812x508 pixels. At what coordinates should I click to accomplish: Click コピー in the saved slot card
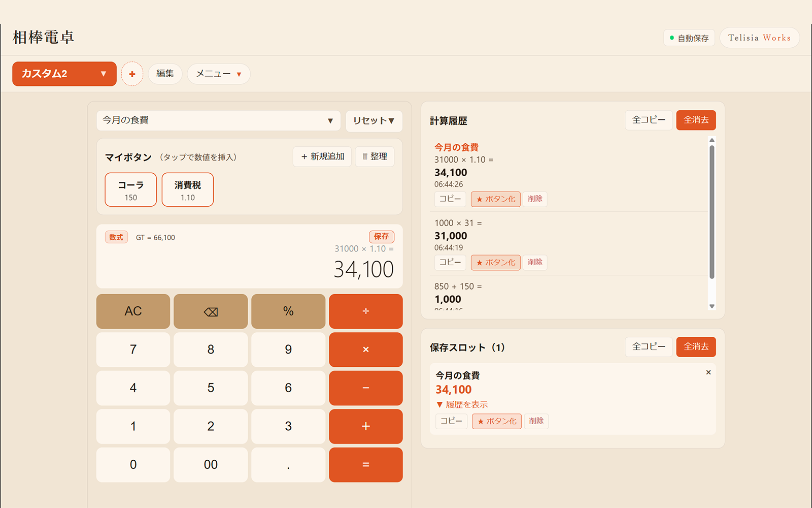(451, 421)
